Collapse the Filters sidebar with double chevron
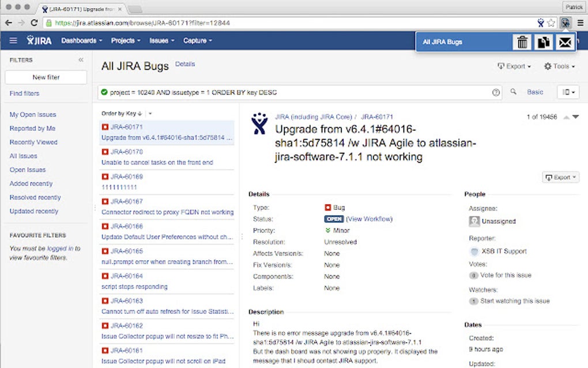The image size is (588, 368). 81,59
